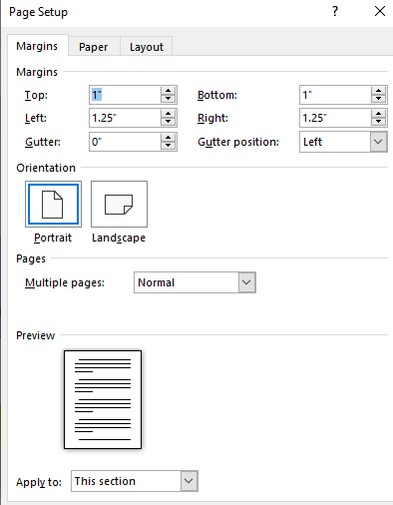Increase the Bottom margin with up arrow
The width and height of the screenshot is (393, 505).
378,91
